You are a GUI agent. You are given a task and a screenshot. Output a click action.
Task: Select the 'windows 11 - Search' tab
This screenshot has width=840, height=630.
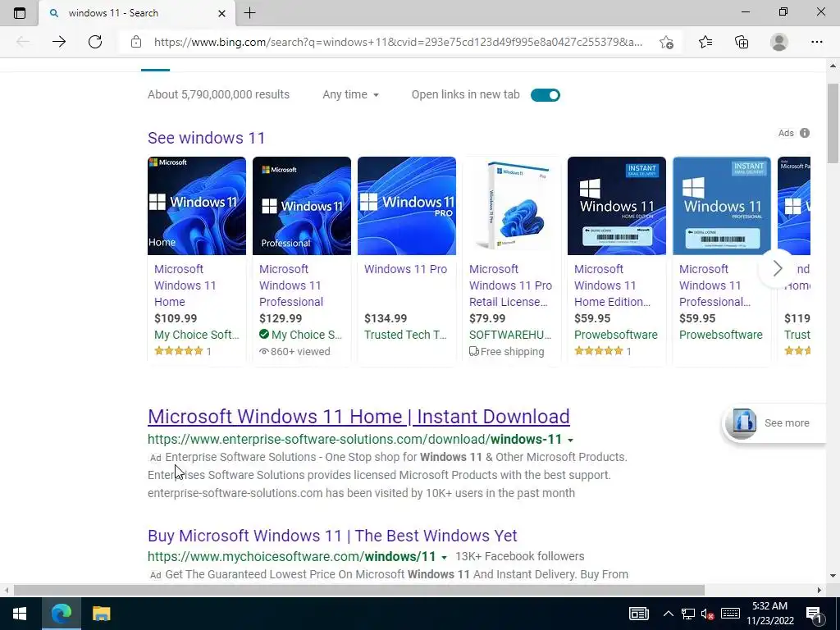(137, 13)
